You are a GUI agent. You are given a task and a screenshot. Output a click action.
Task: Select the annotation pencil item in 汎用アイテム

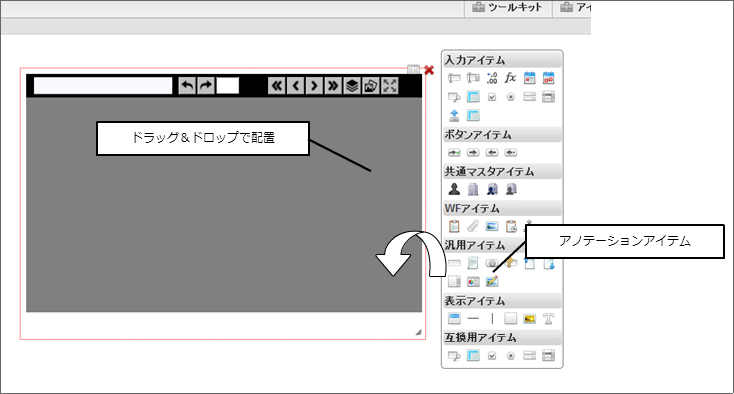pyautogui.click(x=492, y=281)
